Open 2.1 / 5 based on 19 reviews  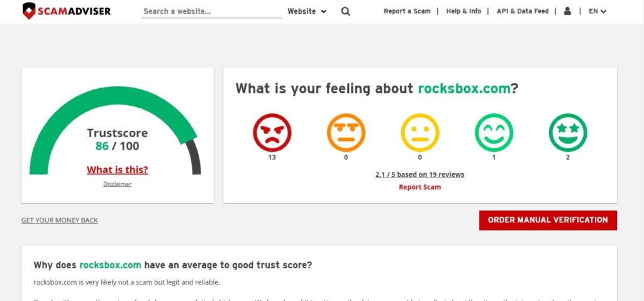419,174
